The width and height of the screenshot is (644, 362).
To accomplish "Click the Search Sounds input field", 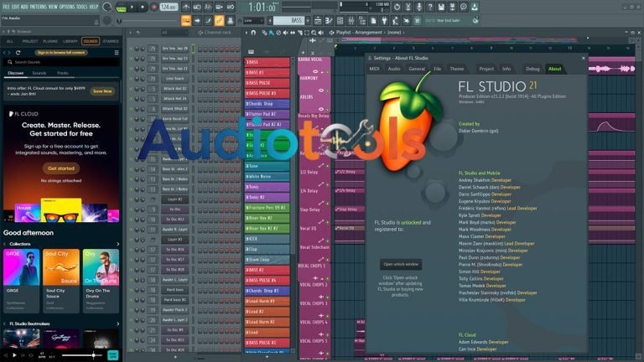I will [x=61, y=62].
